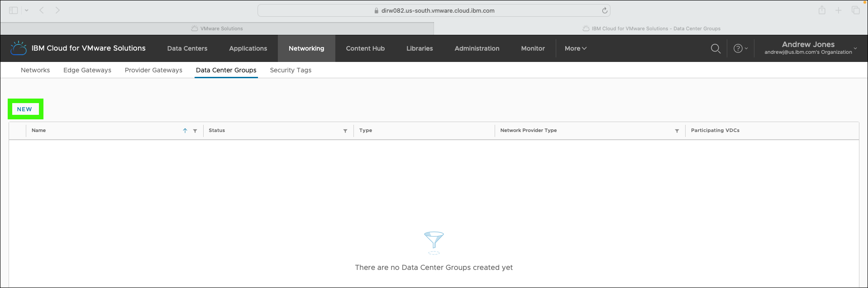Screen dimensions: 868x288
Task: Toggle the browser sidebar
Action: [14, 10]
